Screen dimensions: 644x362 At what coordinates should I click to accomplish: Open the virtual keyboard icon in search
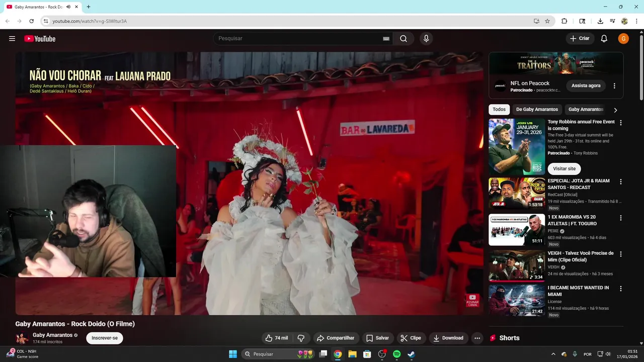tap(386, 39)
